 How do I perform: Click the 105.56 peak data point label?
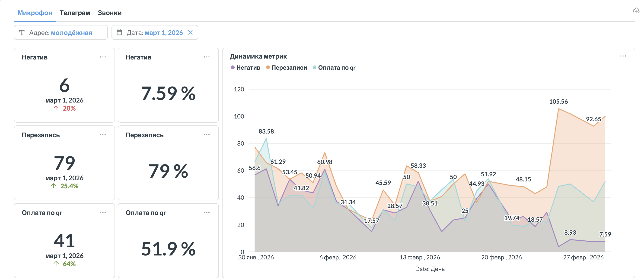point(558,102)
